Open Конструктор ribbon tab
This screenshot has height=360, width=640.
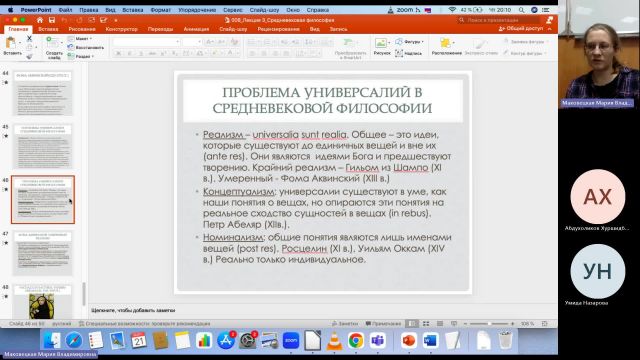coord(121,29)
